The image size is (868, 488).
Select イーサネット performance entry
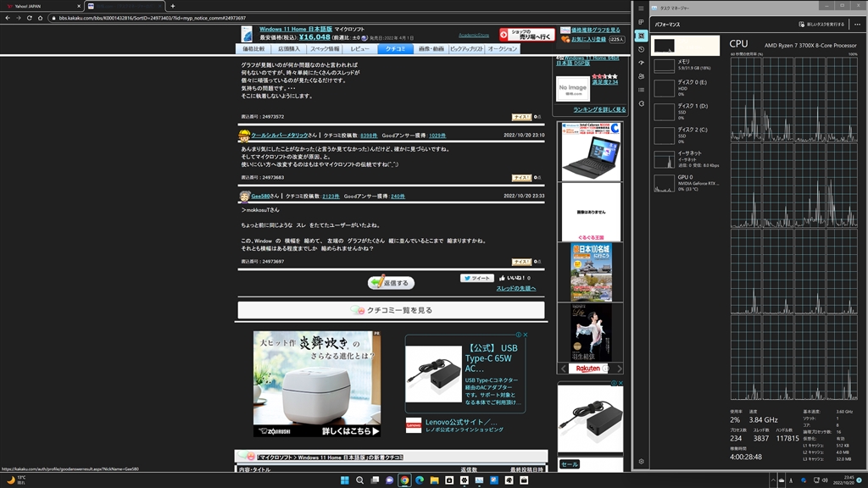[x=685, y=159]
